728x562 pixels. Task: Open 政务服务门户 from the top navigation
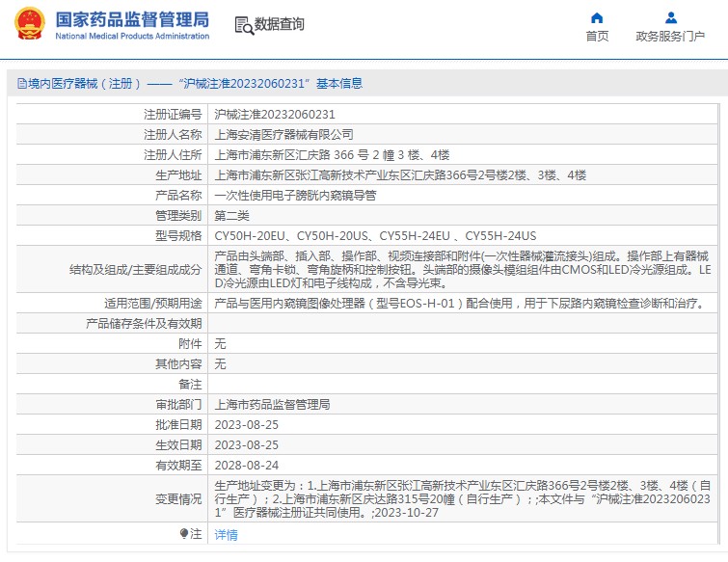670,37
